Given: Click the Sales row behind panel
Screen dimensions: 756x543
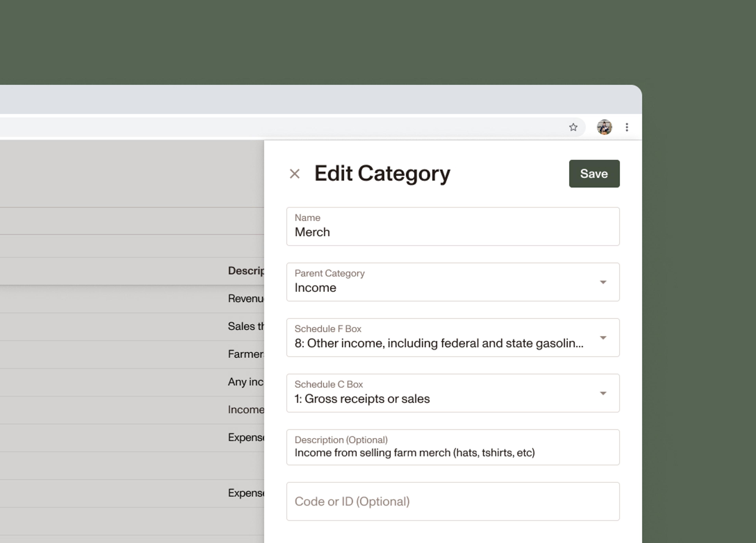Looking at the screenshot, I should 245,326.
